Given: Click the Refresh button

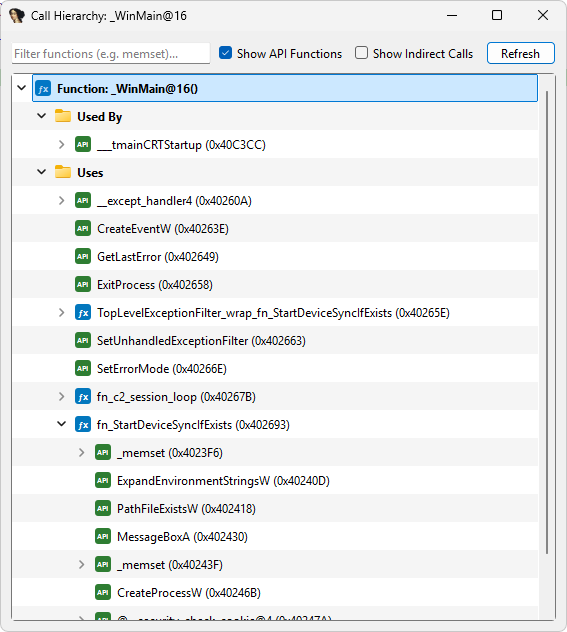Looking at the screenshot, I should 521,53.
